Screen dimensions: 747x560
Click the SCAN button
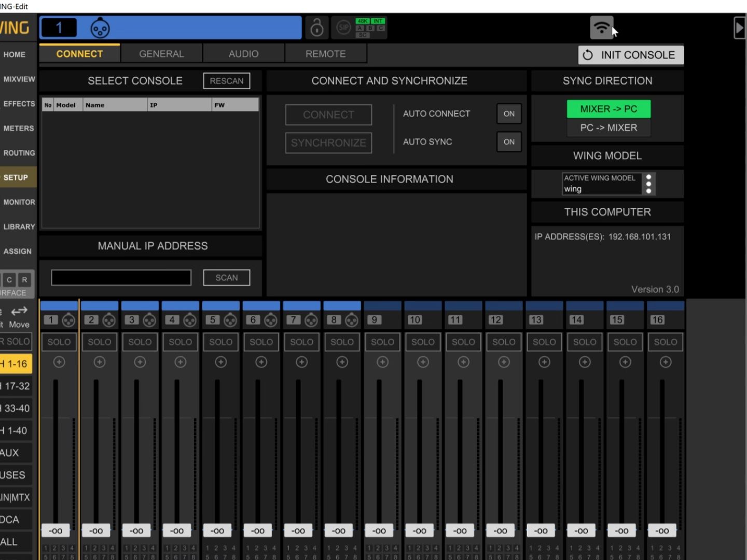point(227,277)
